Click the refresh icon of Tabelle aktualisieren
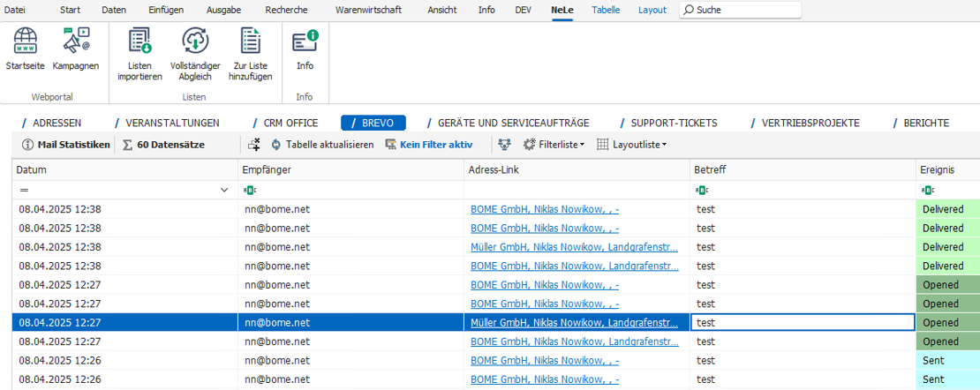The width and height of the screenshot is (980, 390). [x=276, y=145]
